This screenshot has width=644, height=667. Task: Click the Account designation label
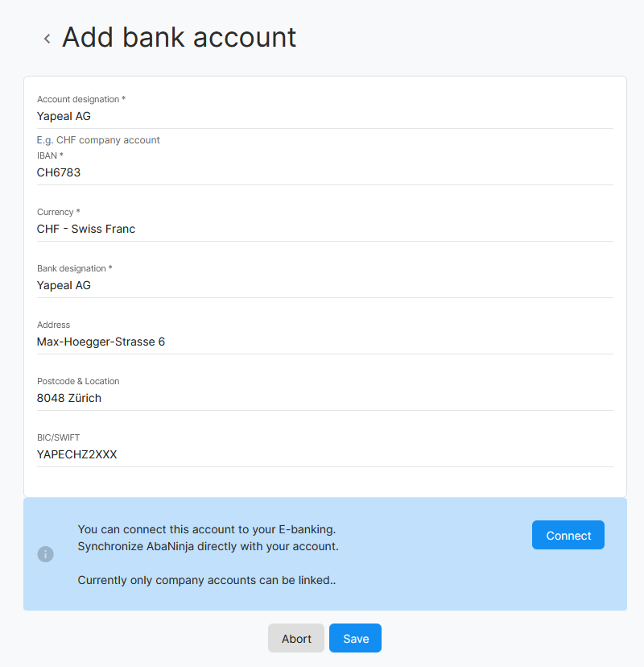coord(81,99)
